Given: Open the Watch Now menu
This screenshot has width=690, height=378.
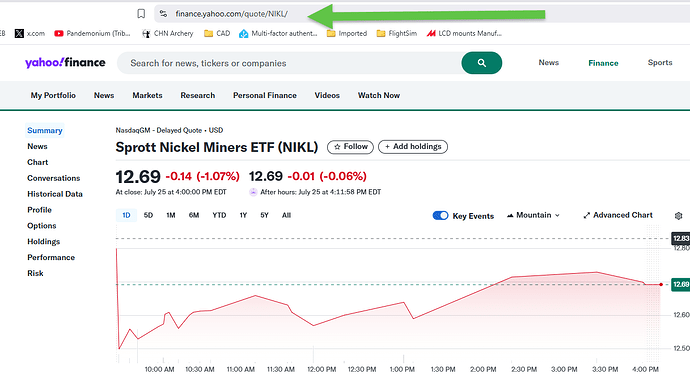Looking at the screenshot, I should 379,95.
